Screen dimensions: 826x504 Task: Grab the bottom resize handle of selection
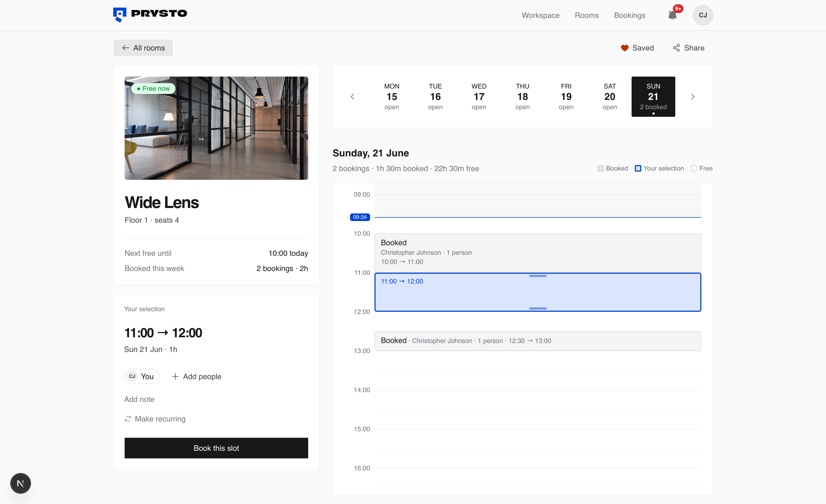538,308
